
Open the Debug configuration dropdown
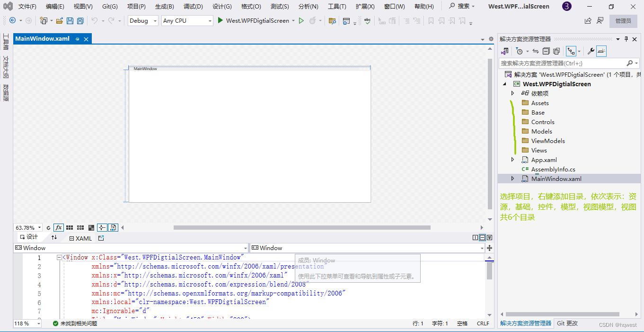point(143,21)
